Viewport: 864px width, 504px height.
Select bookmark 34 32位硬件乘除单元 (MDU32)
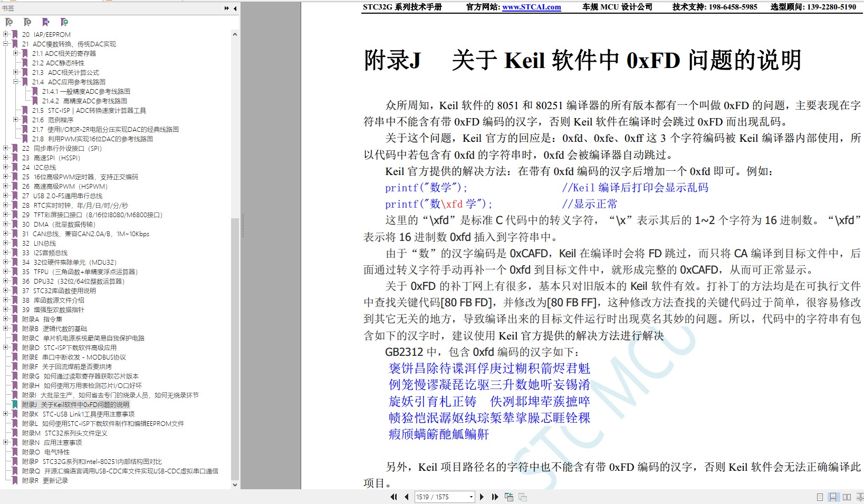coord(69,262)
